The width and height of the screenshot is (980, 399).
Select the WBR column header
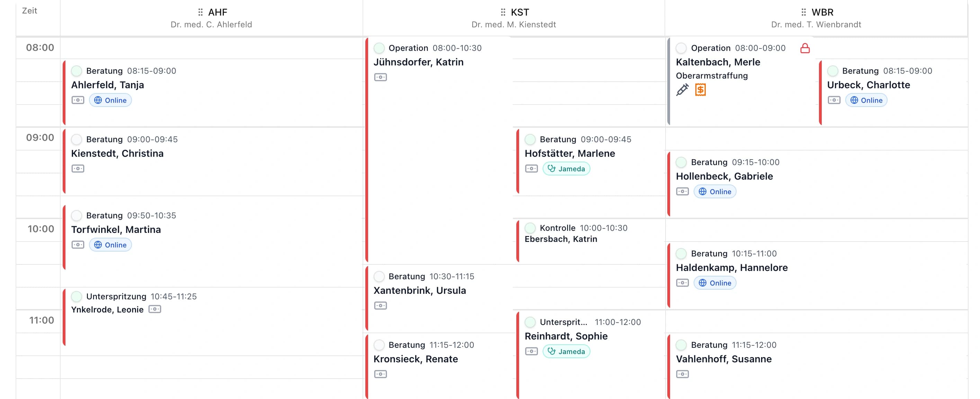coord(816,18)
